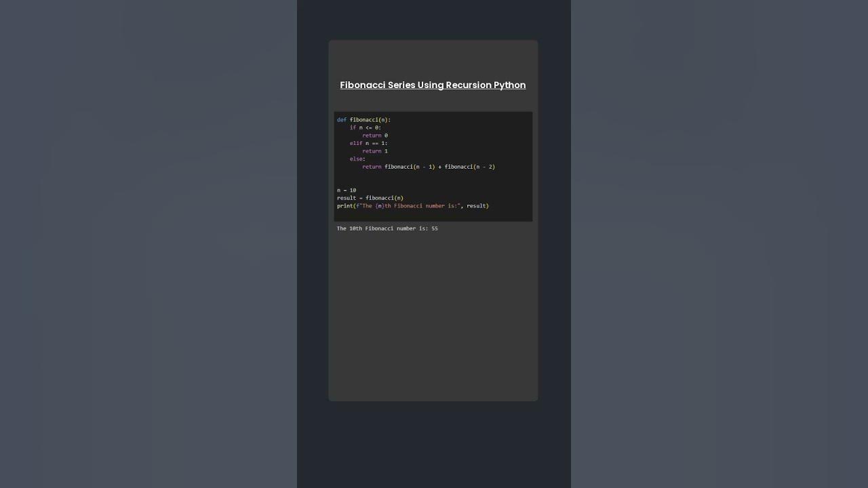Click the line "return 0"

pos(375,136)
